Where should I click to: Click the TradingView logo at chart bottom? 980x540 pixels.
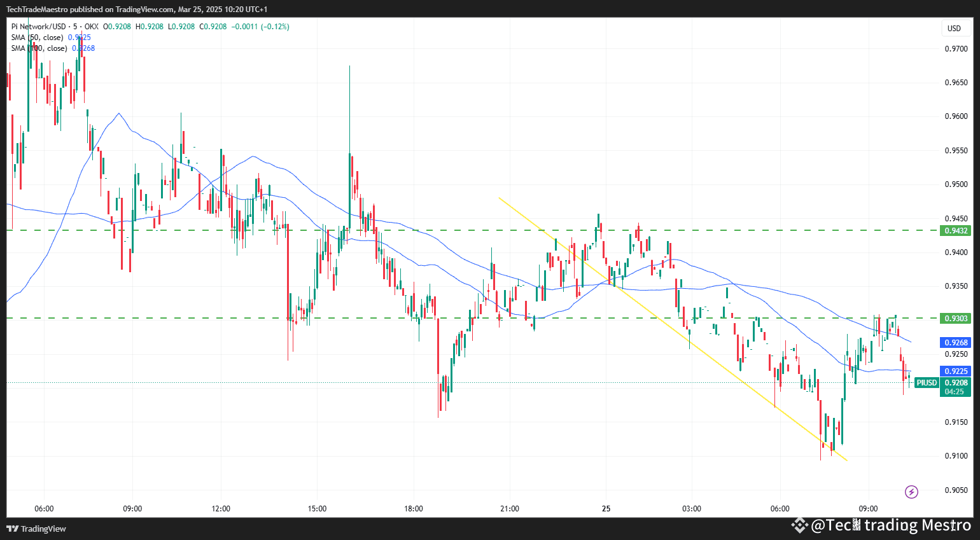coord(36,529)
